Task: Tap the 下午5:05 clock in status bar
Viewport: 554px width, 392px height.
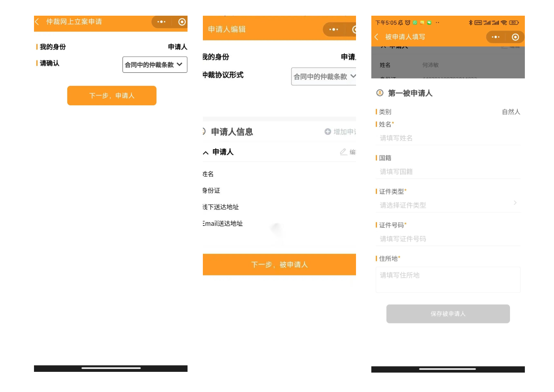Action: click(x=386, y=23)
